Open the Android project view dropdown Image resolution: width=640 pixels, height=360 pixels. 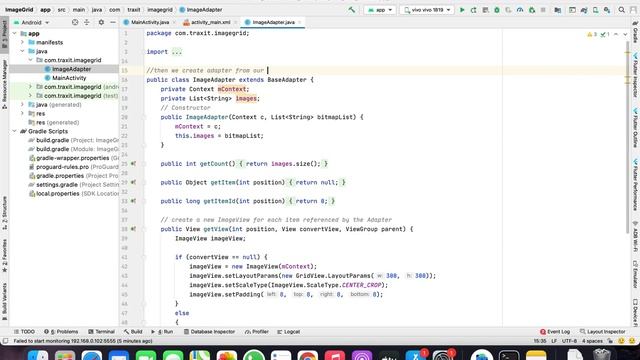tap(32, 22)
